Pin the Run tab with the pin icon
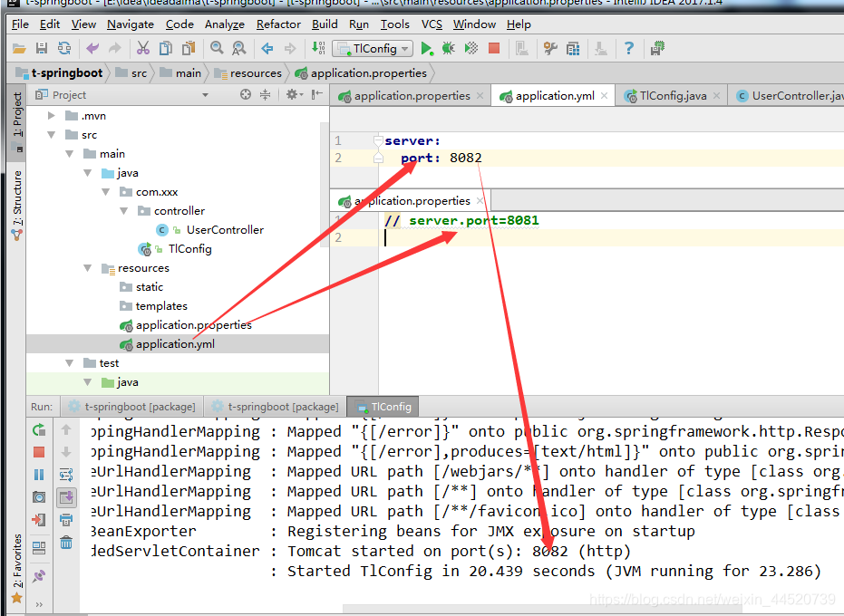 pyautogui.click(x=39, y=576)
